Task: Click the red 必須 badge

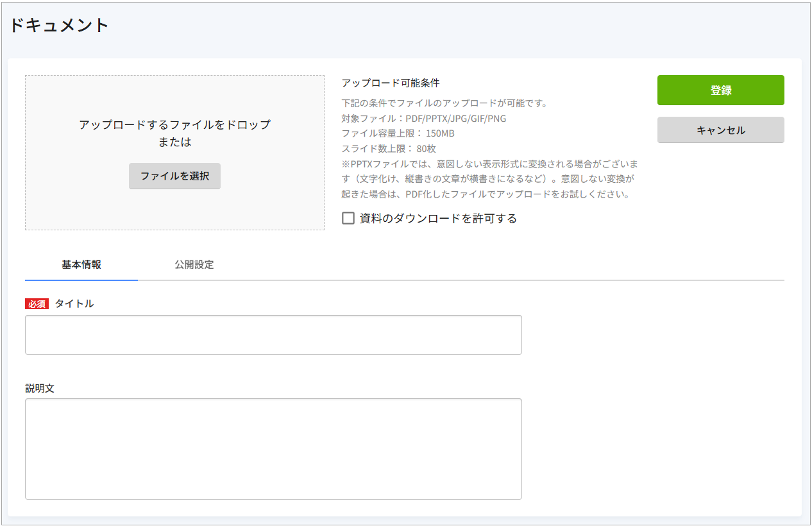Action: pyautogui.click(x=37, y=304)
